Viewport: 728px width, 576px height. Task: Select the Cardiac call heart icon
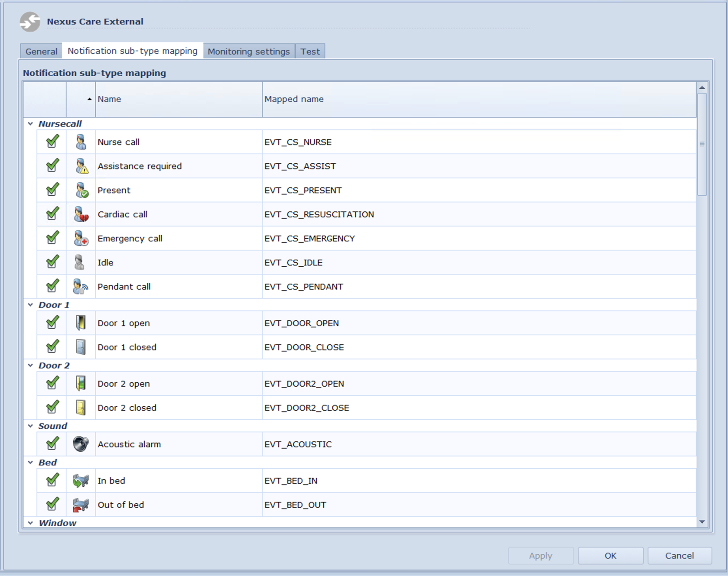[x=81, y=214]
